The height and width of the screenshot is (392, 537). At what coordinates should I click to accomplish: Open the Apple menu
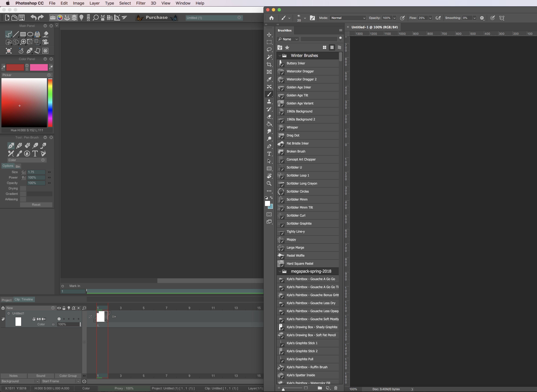click(x=8, y=3)
